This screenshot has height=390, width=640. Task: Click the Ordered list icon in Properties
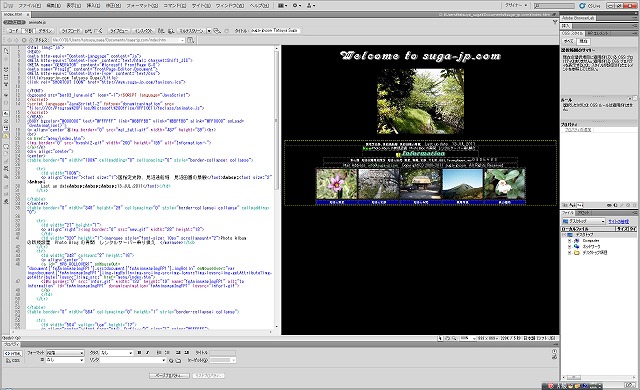(168, 352)
